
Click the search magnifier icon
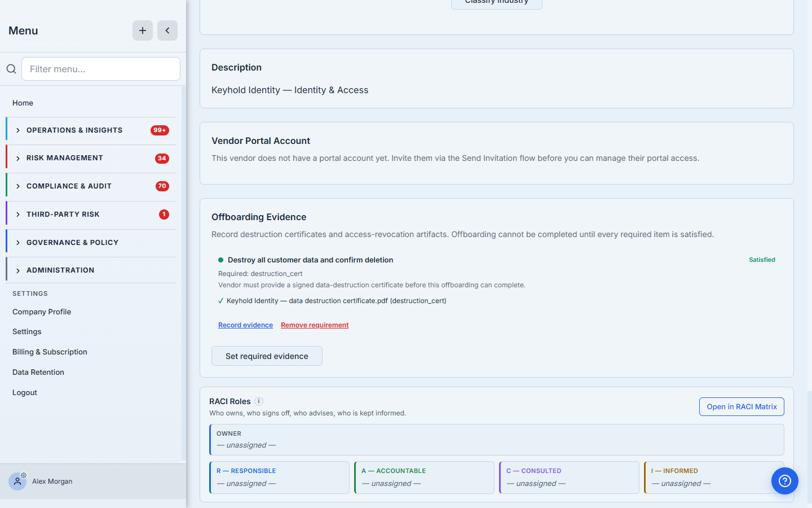[11, 69]
